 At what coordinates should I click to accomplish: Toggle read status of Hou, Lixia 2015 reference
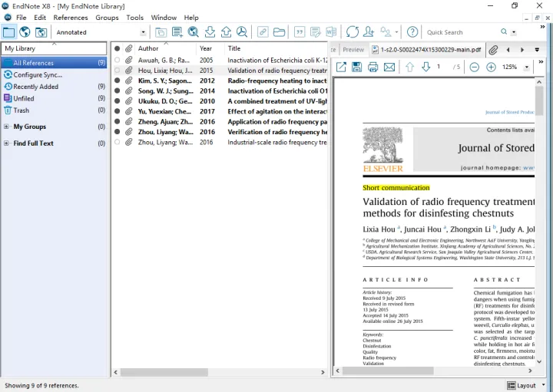(117, 71)
